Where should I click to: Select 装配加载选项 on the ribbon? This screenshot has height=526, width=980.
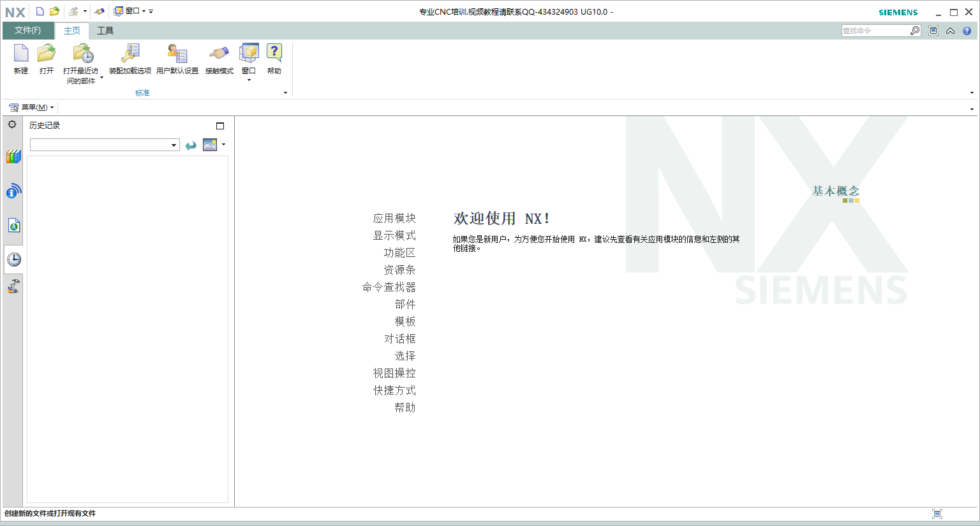click(130, 61)
